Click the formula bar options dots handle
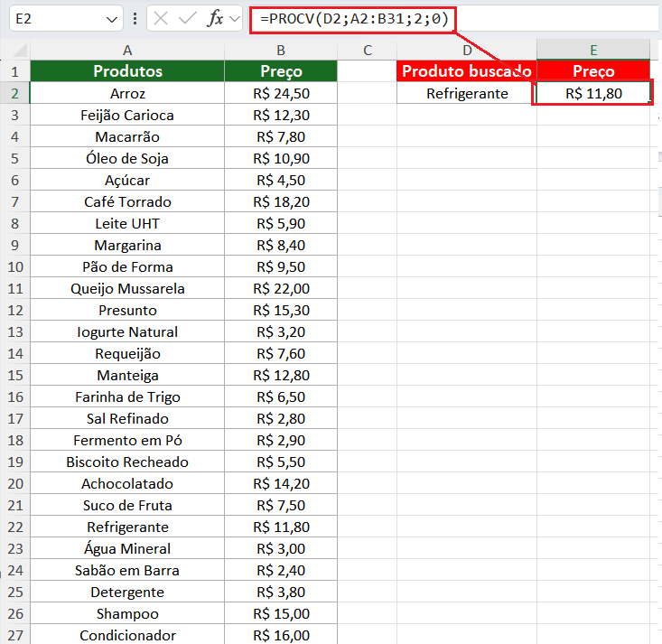This screenshot has width=662, height=644. coord(135,19)
